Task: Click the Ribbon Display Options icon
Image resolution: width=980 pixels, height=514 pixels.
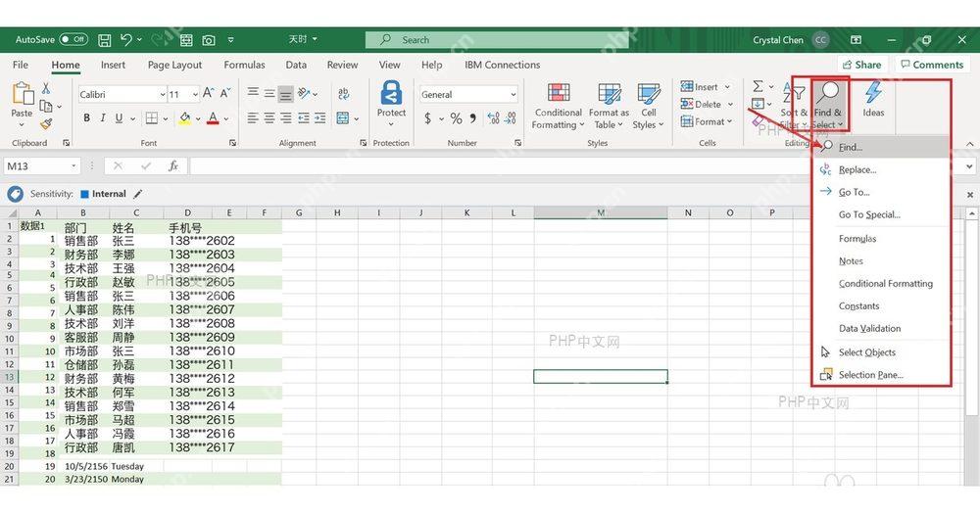Action: (x=857, y=39)
